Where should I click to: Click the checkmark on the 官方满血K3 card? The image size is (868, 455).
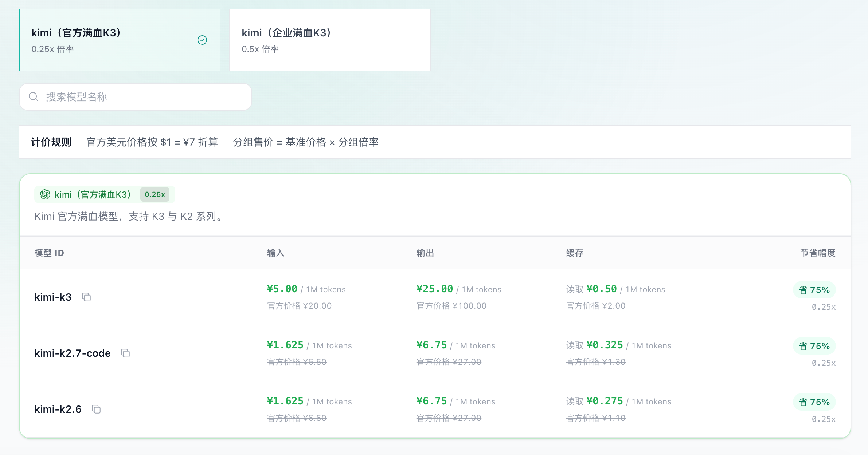pos(202,40)
